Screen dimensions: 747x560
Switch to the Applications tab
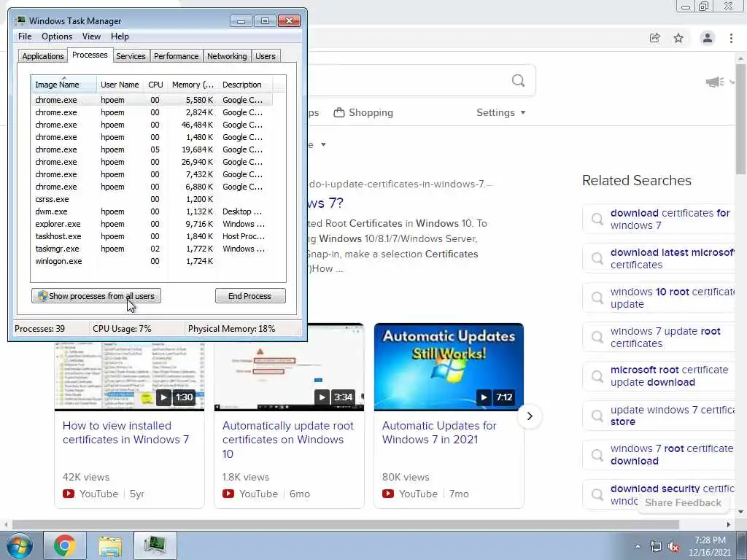(43, 56)
